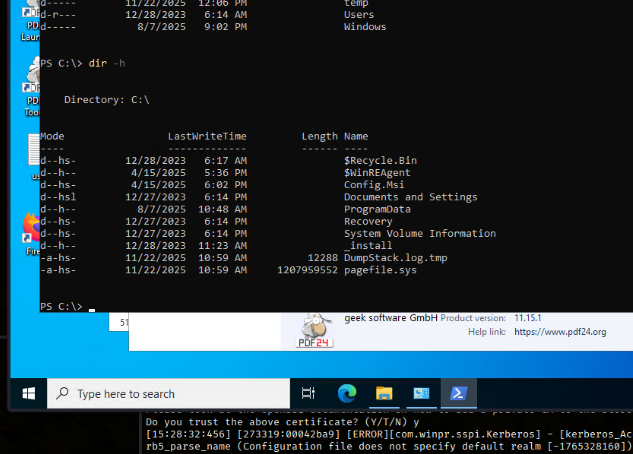Select the PowerShell taskbar icon
The height and width of the screenshot is (454, 633).
click(x=459, y=393)
